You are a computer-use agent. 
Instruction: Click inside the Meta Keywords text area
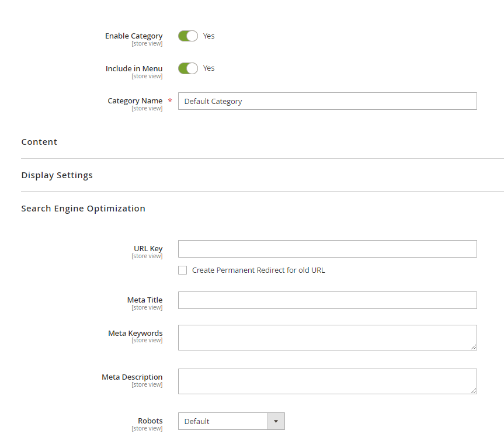(327, 337)
